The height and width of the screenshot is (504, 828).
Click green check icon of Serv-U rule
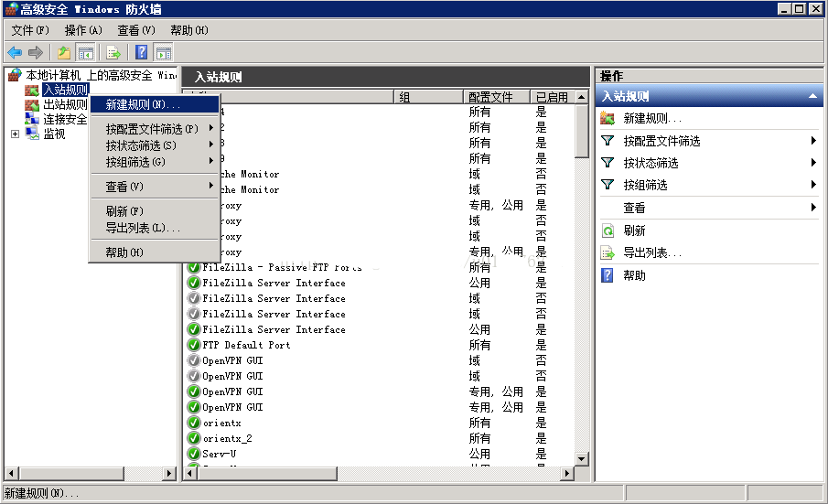tap(194, 454)
